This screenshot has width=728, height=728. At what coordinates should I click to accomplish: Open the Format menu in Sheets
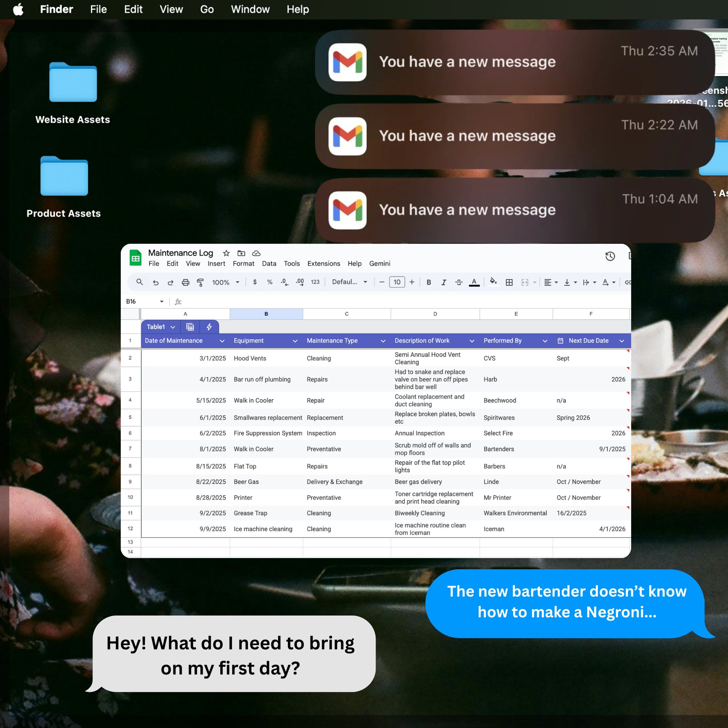coord(244,264)
